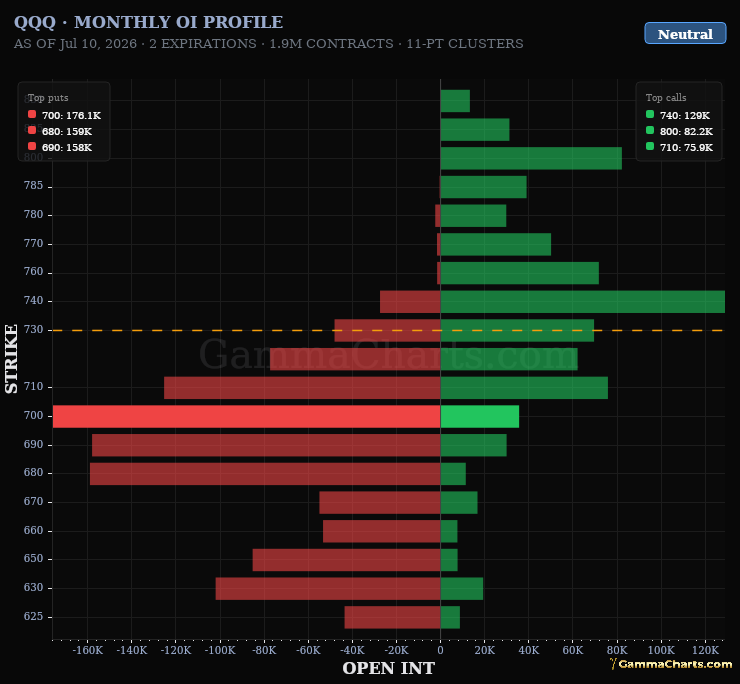The width and height of the screenshot is (740, 684).
Task: Select the green call bar at strike 680
Action: pyautogui.click(x=453, y=474)
